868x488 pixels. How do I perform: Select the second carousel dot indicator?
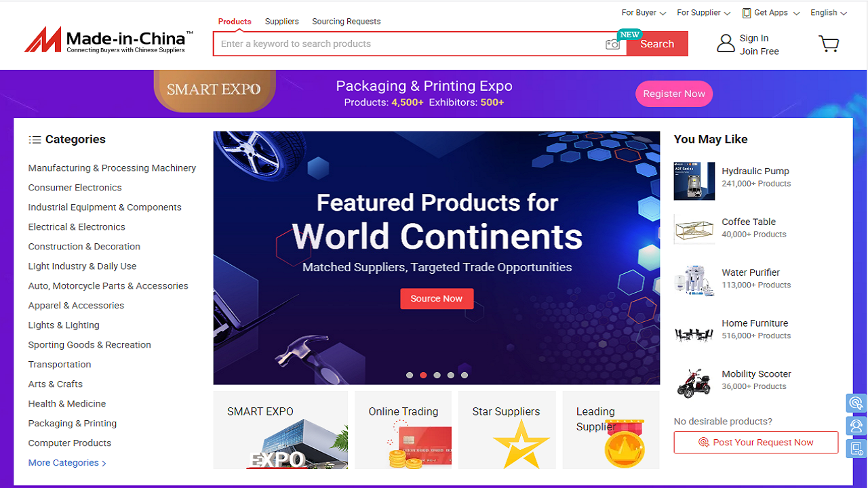(423, 375)
